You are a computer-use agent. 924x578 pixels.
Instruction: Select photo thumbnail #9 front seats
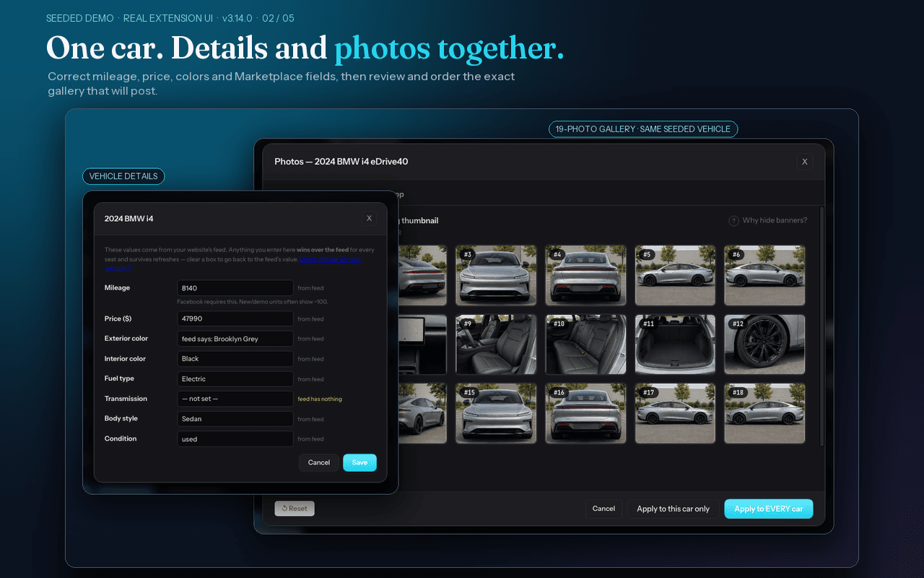pyautogui.click(x=496, y=345)
